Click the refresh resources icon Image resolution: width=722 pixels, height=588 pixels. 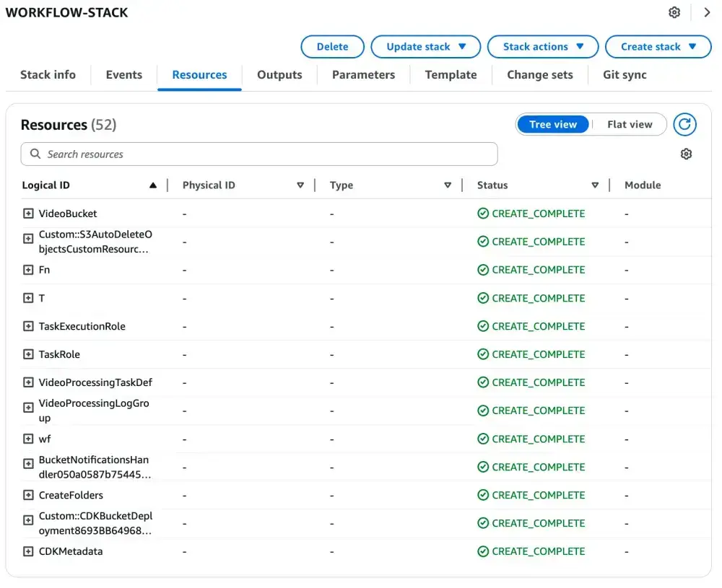(684, 125)
